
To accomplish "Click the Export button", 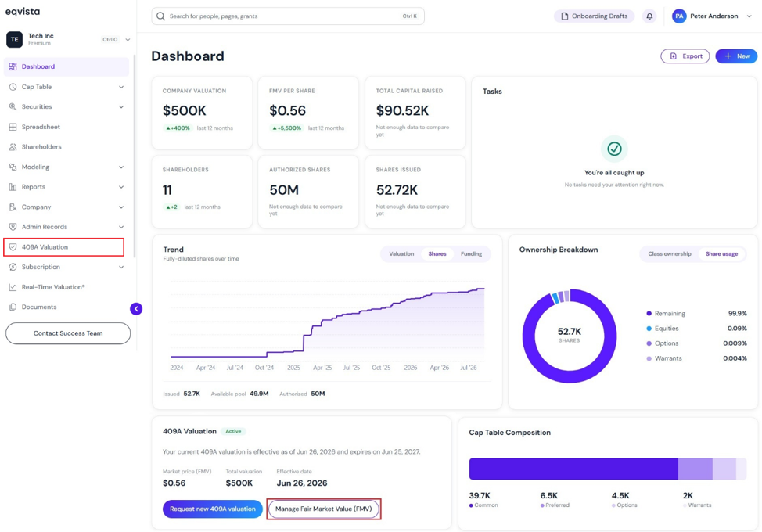I will (x=685, y=56).
